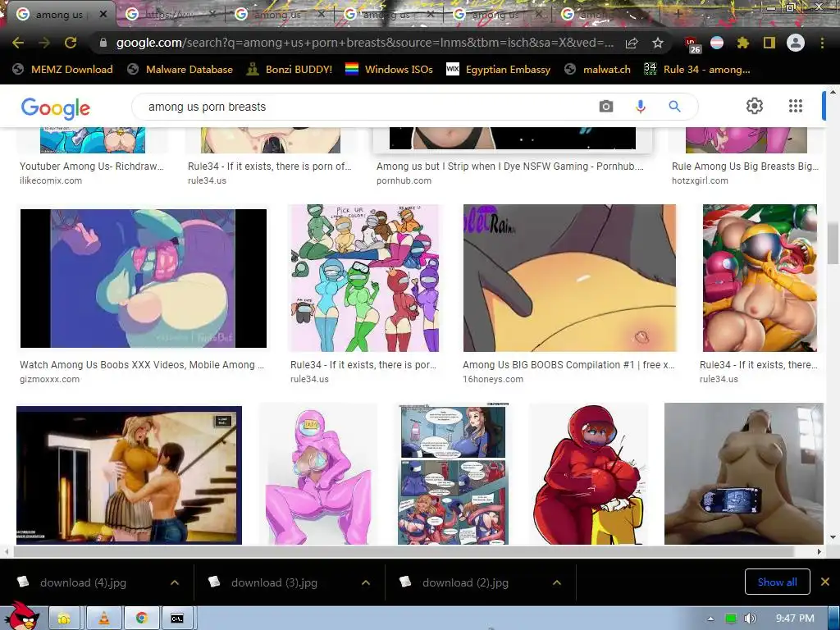Start search by image with camera icon
The height and width of the screenshot is (630, 840).
[606, 107]
